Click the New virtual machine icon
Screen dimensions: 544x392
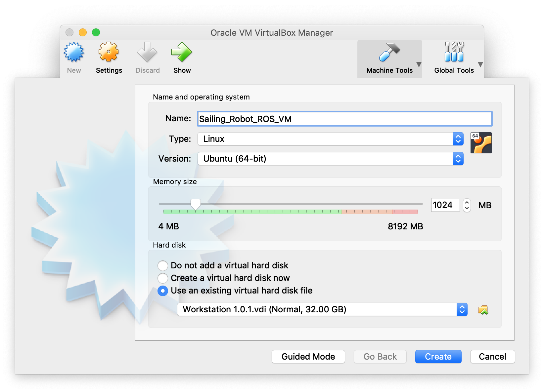point(74,52)
